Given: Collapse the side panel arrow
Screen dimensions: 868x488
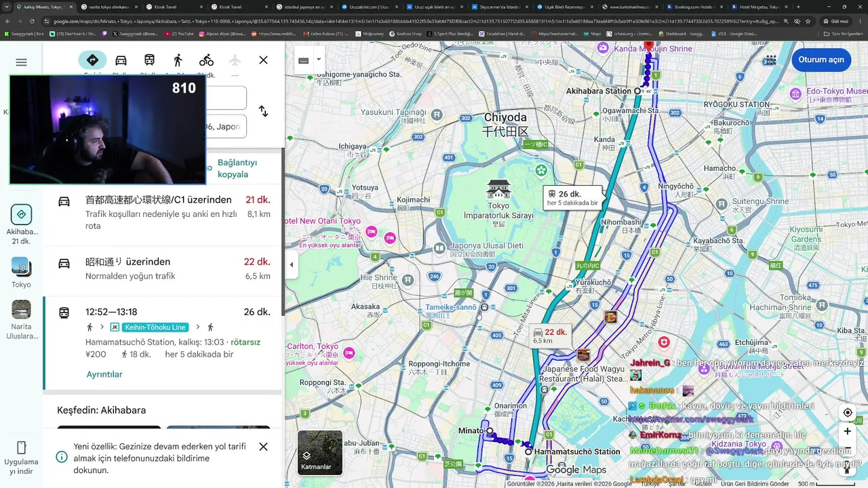Looking at the screenshot, I should point(292,264).
